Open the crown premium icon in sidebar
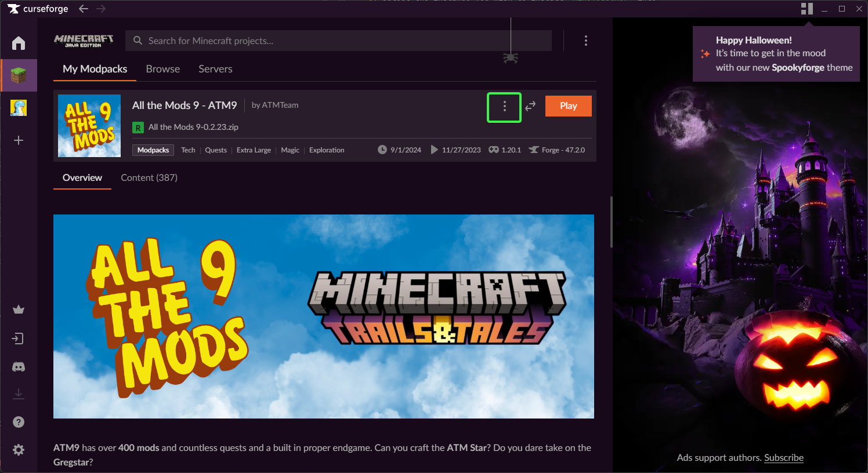Viewport: 868px width, 473px height. click(x=19, y=310)
